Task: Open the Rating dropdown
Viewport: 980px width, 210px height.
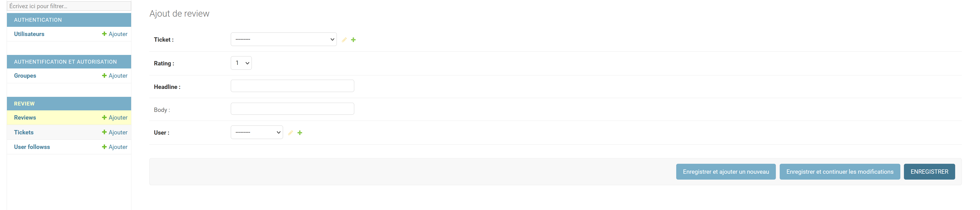Action: coord(241,63)
